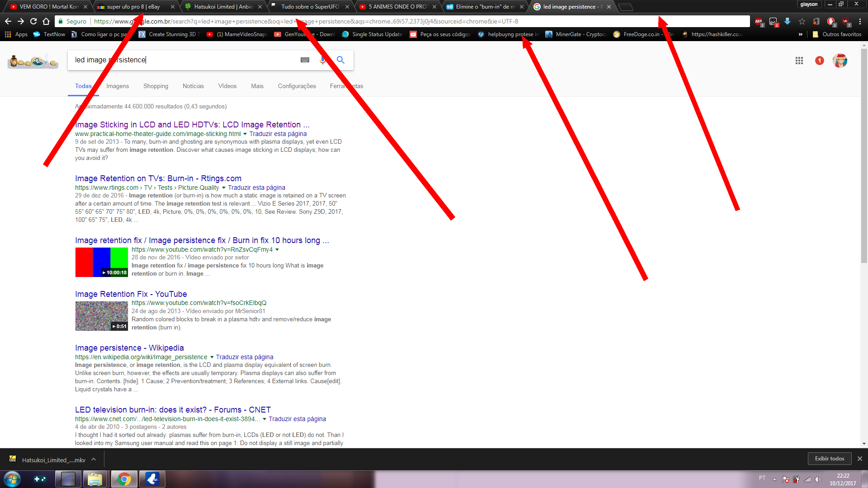
Task: Click the browser address bar URL
Action: (306, 21)
